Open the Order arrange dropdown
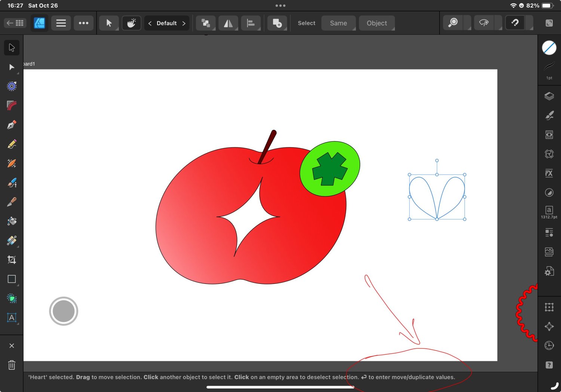The height and width of the screenshot is (392, 561). (x=206, y=23)
